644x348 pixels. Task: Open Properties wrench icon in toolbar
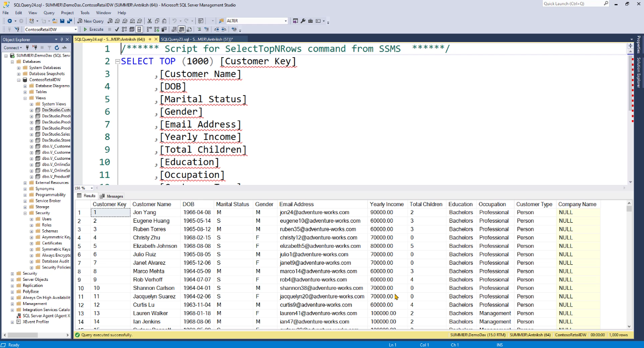303,21
